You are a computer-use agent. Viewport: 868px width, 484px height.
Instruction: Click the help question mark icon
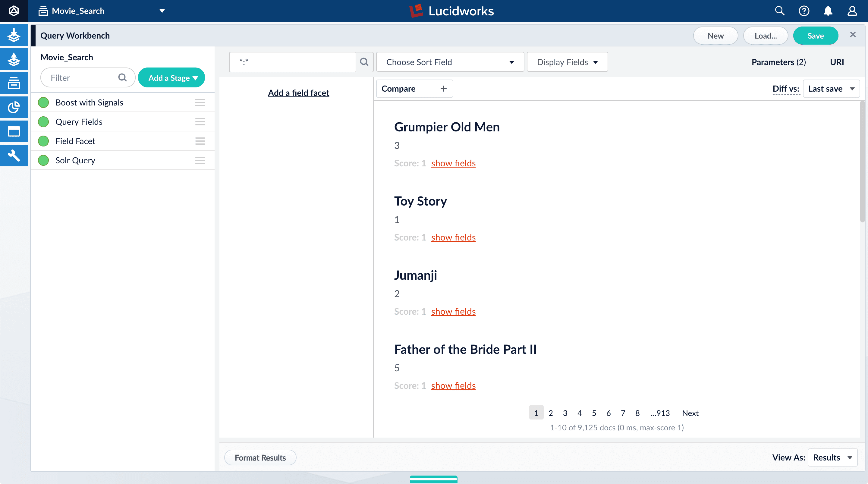[804, 11]
